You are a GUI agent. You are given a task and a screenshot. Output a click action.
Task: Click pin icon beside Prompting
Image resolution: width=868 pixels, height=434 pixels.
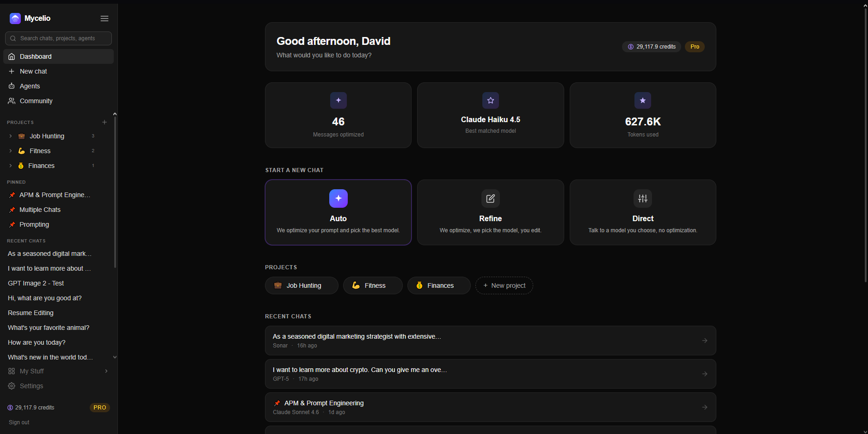coord(12,224)
